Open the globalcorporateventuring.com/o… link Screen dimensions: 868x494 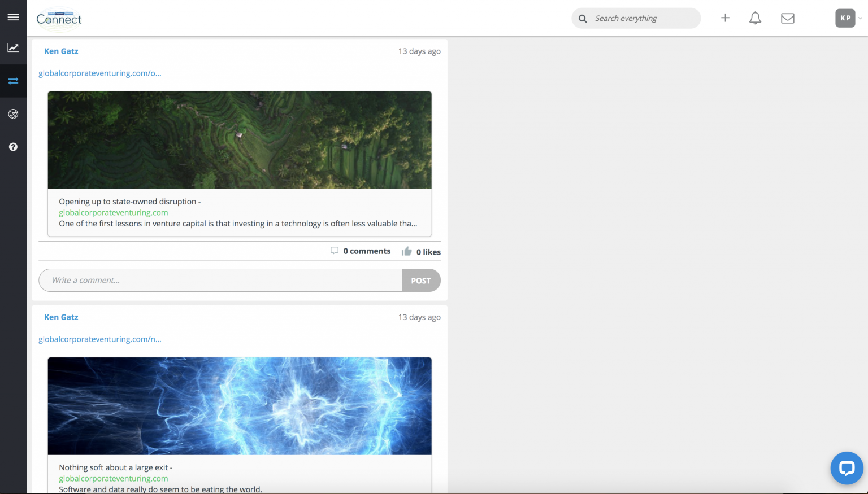point(100,73)
